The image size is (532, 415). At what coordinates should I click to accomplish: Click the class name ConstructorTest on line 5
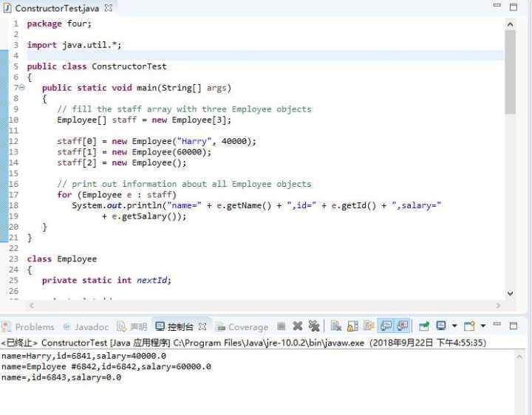coord(129,66)
